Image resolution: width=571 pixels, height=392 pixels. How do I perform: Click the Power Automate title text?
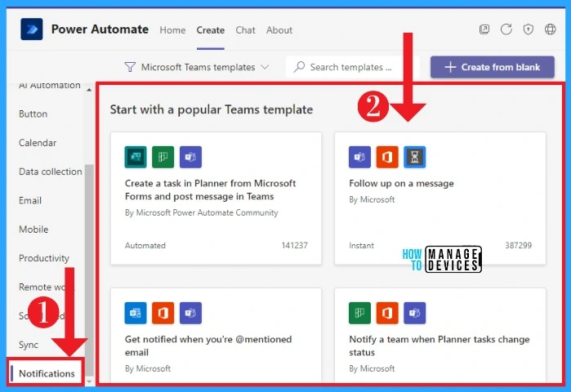(x=100, y=29)
